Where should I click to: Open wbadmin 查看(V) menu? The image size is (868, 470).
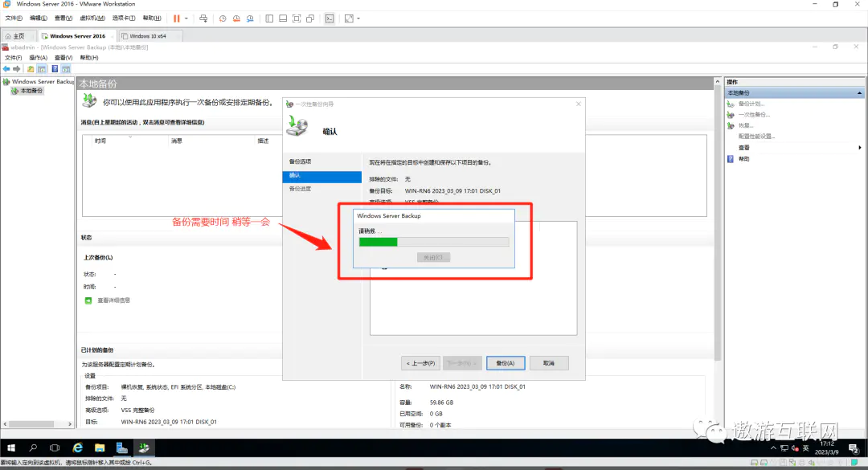(x=63, y=58)
